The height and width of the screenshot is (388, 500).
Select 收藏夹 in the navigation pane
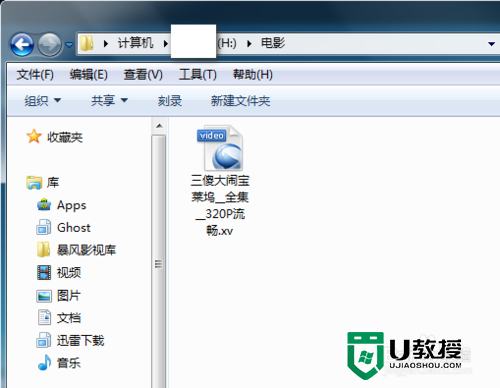[x=65, y=137]
